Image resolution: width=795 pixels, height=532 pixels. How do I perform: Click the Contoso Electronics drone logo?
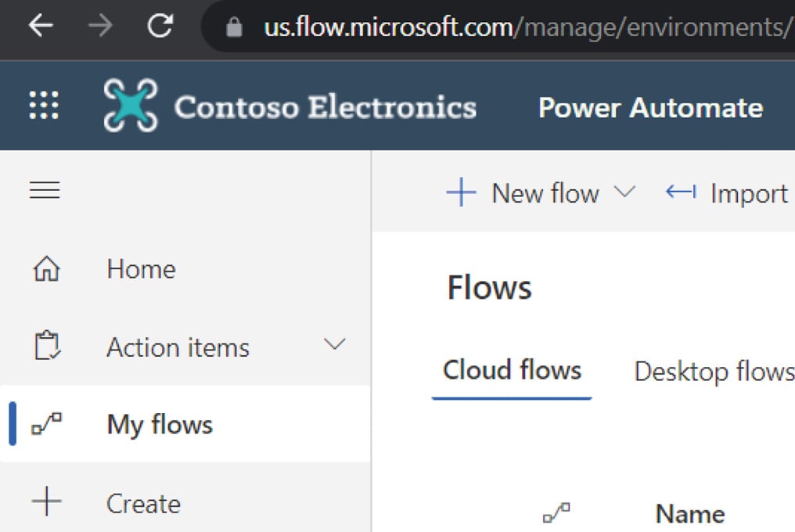point(130,106)
